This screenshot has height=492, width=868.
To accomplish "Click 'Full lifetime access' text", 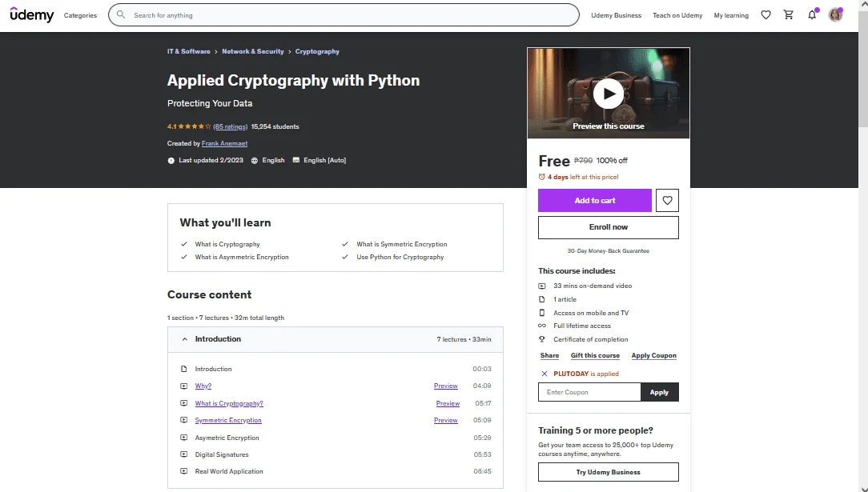I will 582,326.
